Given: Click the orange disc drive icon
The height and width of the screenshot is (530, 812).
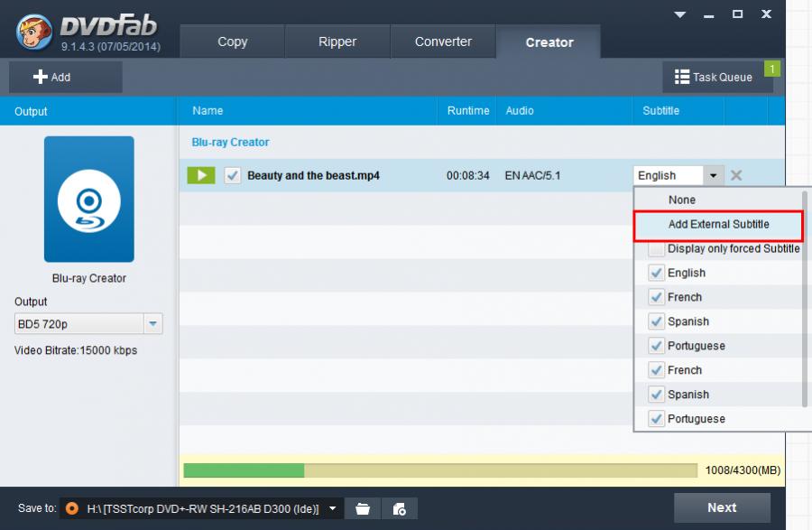Looking at the screenshot, I should click(72, 508).
